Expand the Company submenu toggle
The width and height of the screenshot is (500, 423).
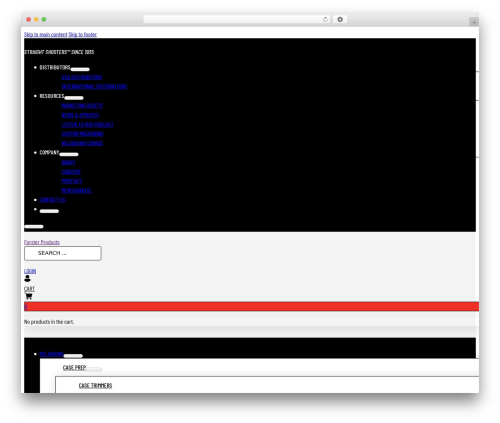69,154
